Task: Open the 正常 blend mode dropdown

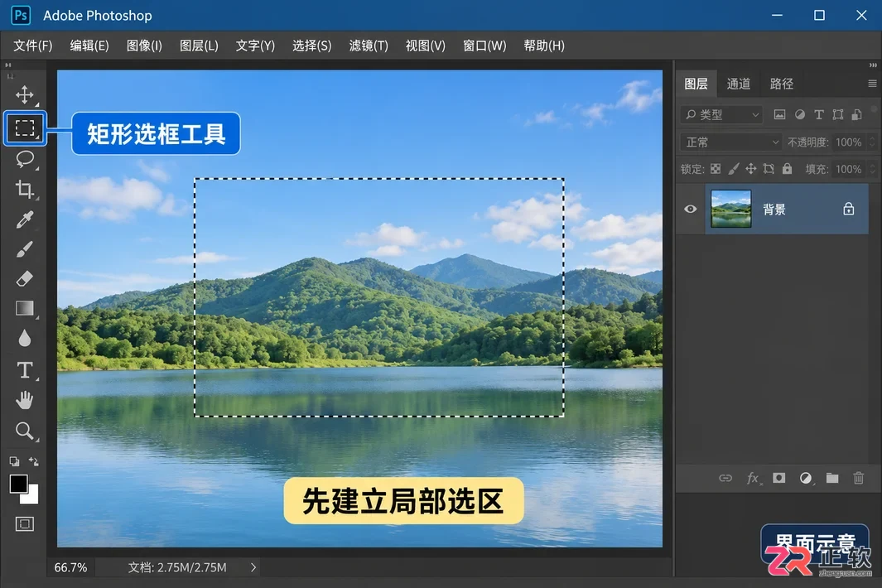Action: [730, 142]
